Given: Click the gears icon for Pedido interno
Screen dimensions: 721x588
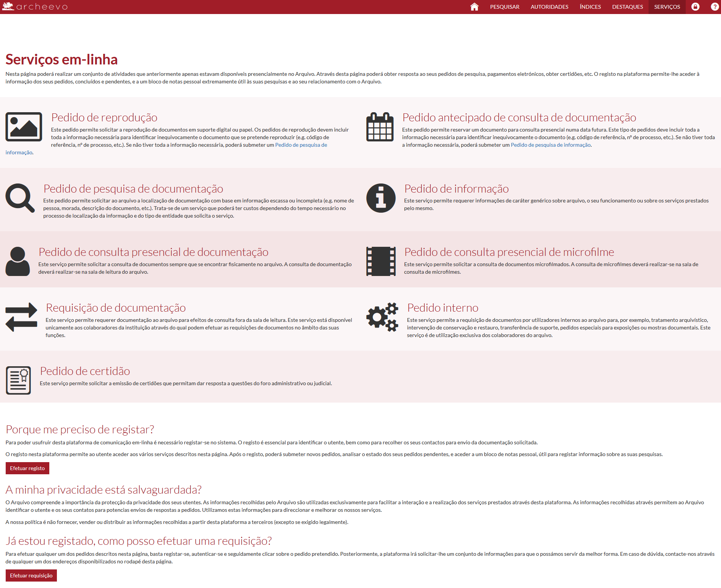Looking at the screenshot, I should [x=382, y=317].
